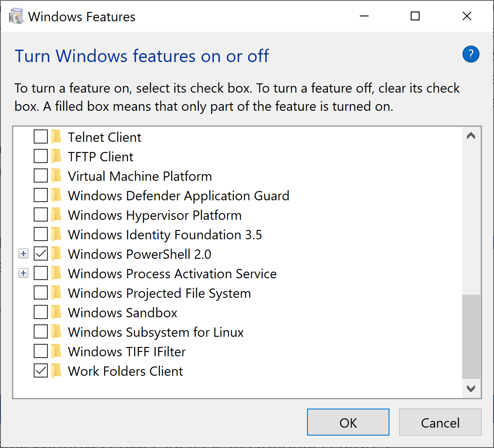Enable the Windows Subsystem for Linux checkbox

pos(41,332)
